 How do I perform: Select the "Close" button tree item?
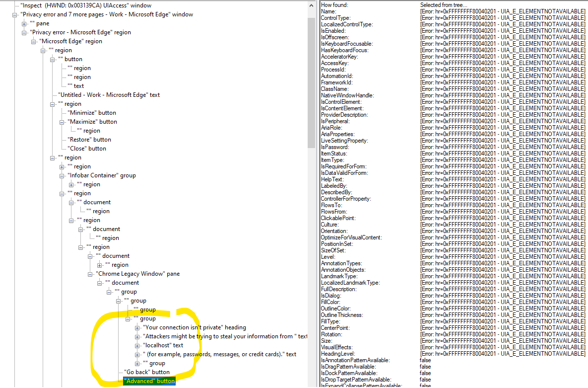point(87,149)
